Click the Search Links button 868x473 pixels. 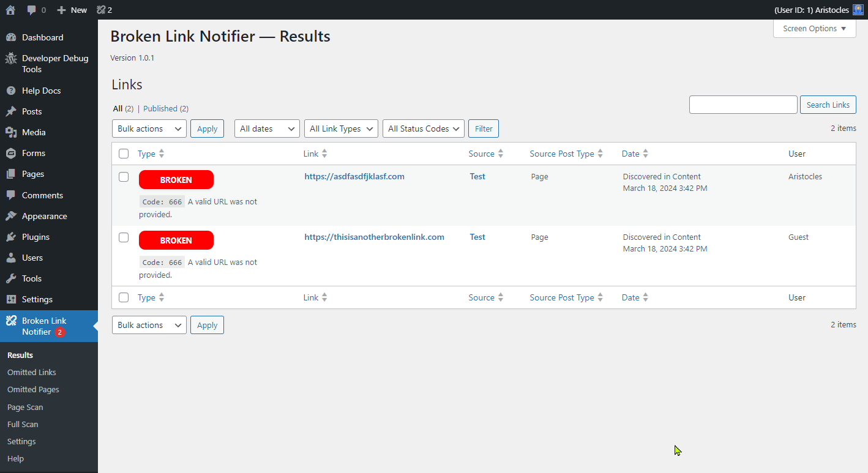pyautogui.click(x=828, y=104)
